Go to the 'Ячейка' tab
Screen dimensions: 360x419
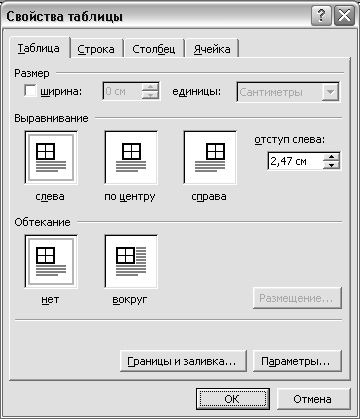coord(212,49)
